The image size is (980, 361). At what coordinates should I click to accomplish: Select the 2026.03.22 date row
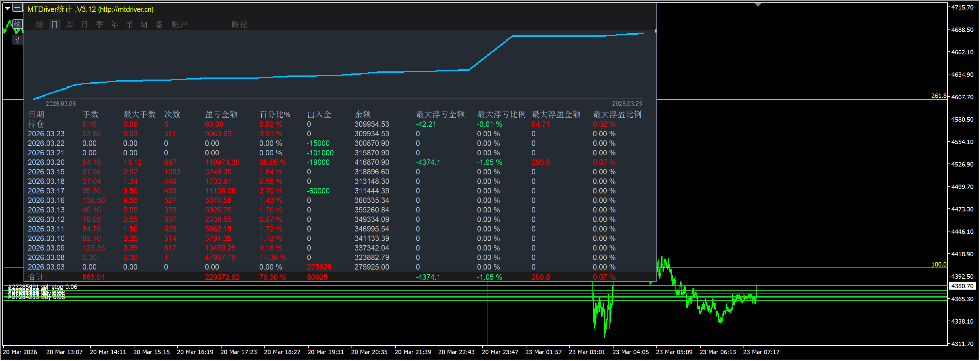[x=46, y=143]
